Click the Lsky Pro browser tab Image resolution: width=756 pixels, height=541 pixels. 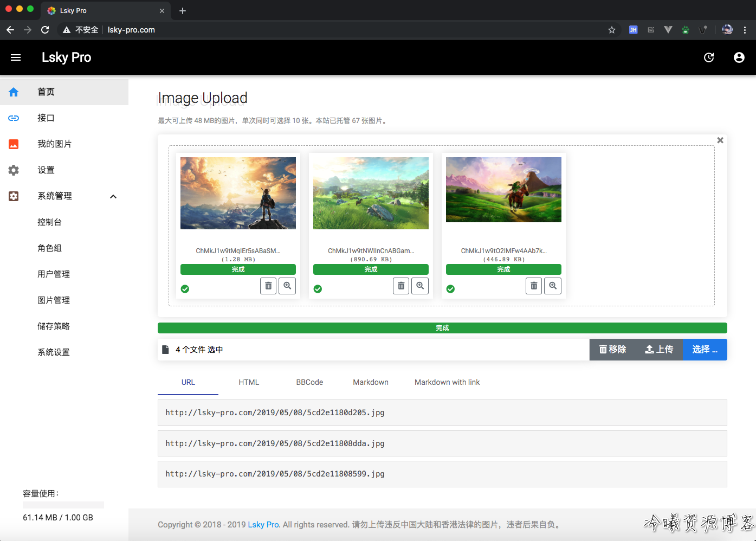[106, 11]
